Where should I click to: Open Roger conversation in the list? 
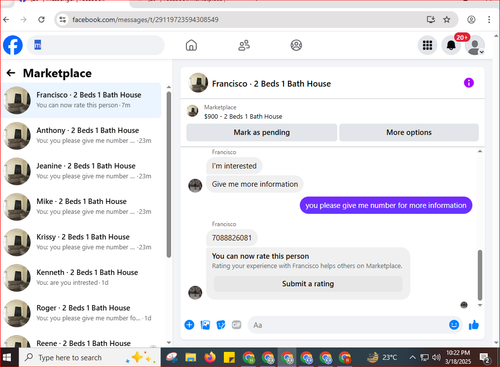click(x=82, y=313)
